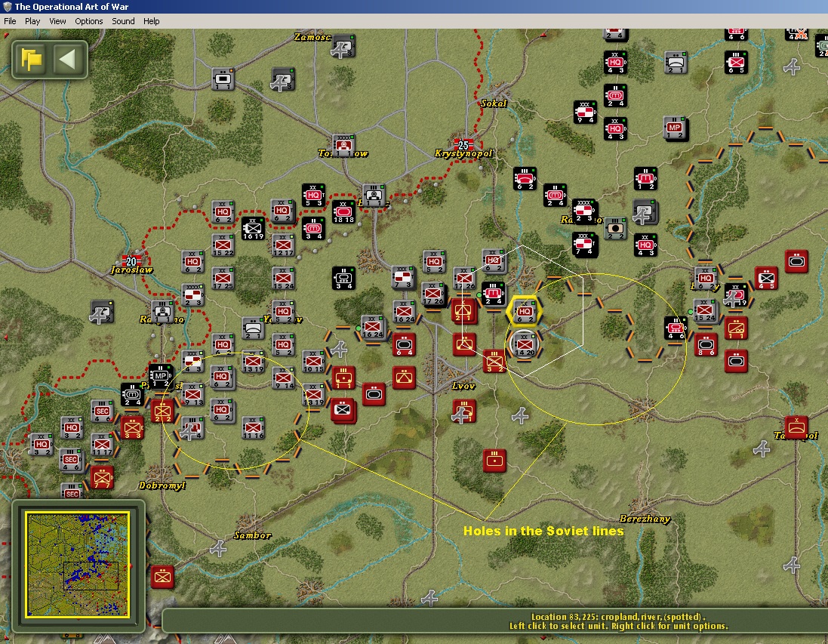Select infantry division 9-13

point(192,395)
